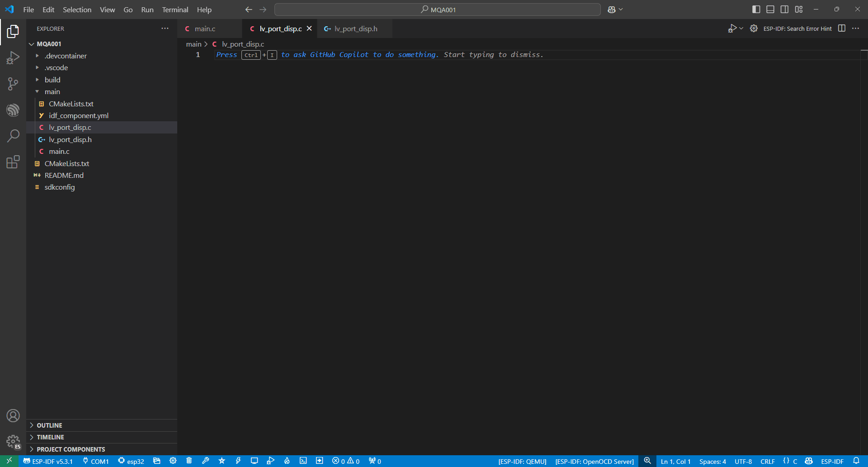The width and height of the screenshot is (868, 467).
Task: Toggle secondary side bar visibility
Action: [x=784, y=10]
